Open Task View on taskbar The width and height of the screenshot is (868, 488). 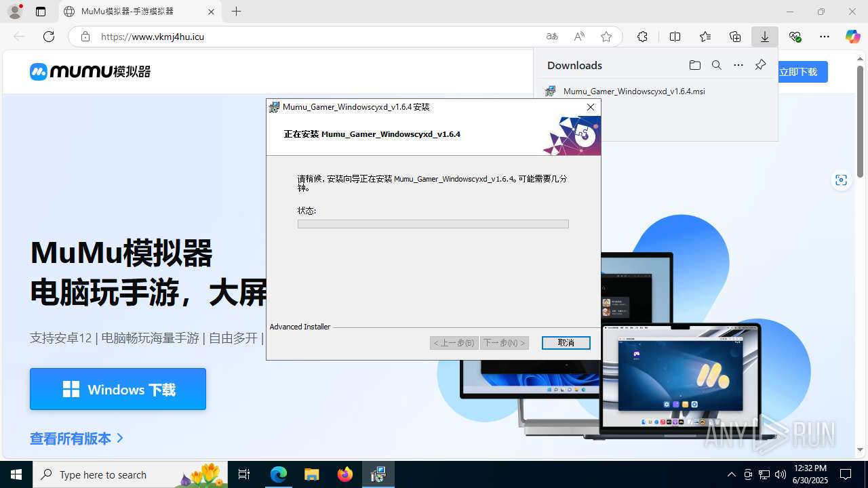[245, 474]
